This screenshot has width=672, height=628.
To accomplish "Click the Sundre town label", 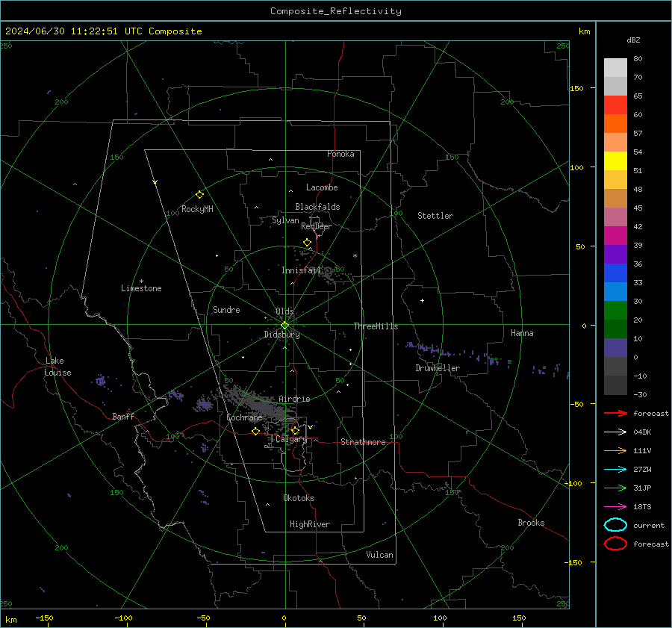I will 226,310.
